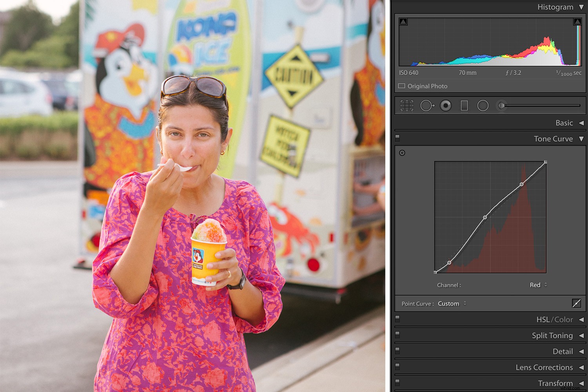Toggle highlight clipping indicator in Histogram
The image size is (588, 392).
(x=577, y=22)
